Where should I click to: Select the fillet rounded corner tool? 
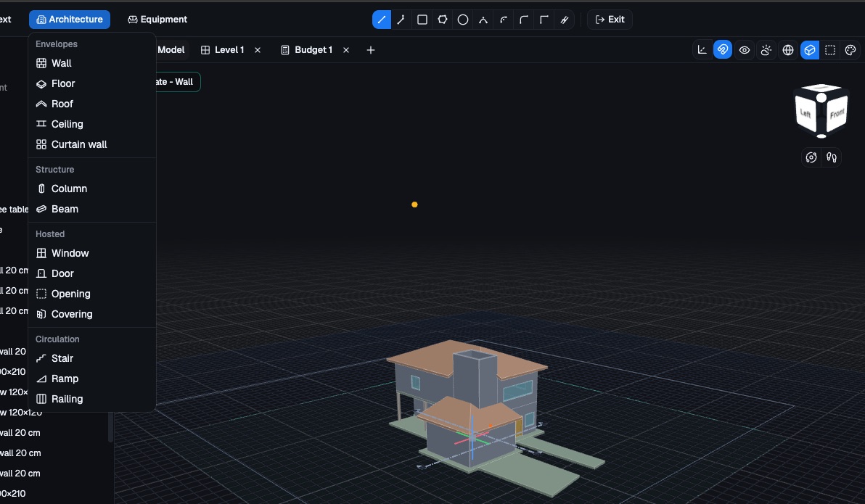tap(524, 20)
